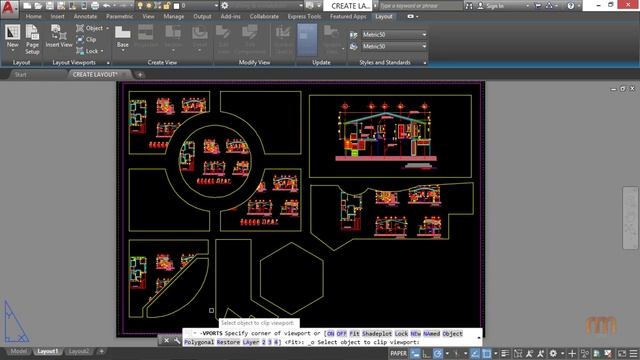
Task: Click the navigation bar on right edge of canvas
Action: pyautogui.click(x=631, y=218)
